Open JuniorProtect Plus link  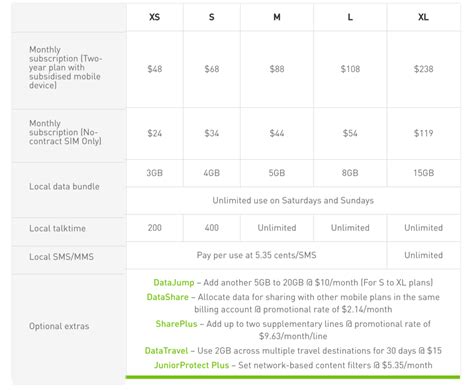tap(191, 365)
